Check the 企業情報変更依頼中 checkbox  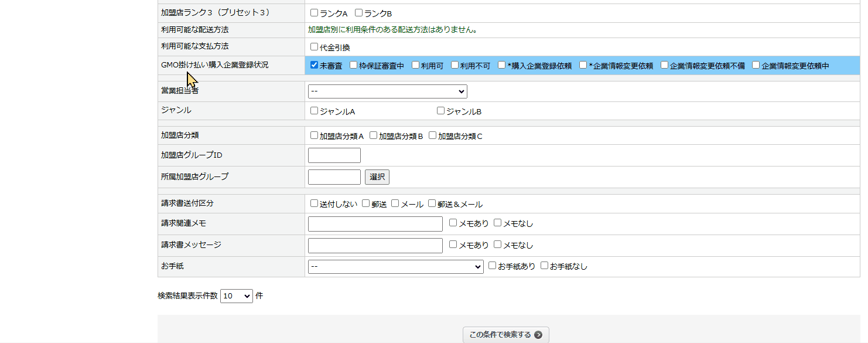(x=756, y=65)
